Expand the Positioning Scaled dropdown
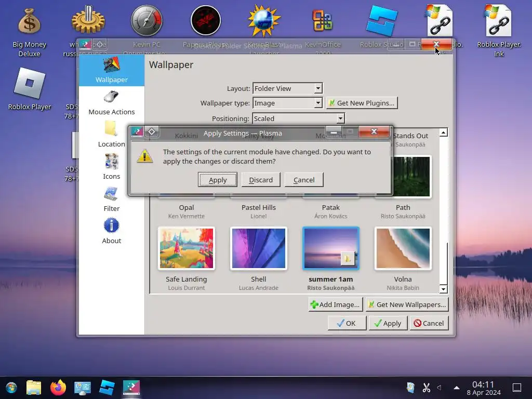 [x=299, y=118]
